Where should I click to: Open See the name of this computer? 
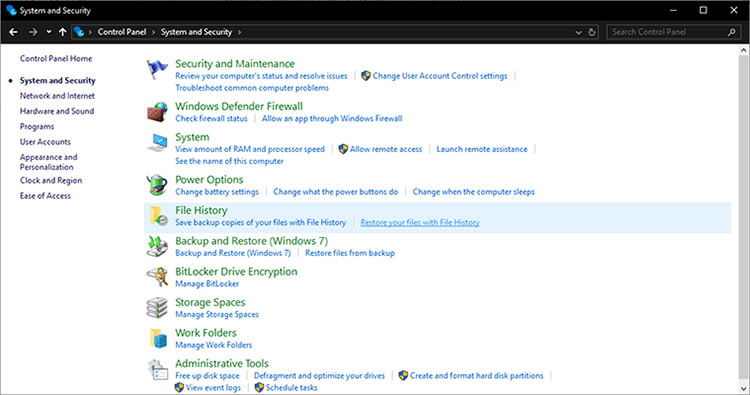[x=229, y=161]
